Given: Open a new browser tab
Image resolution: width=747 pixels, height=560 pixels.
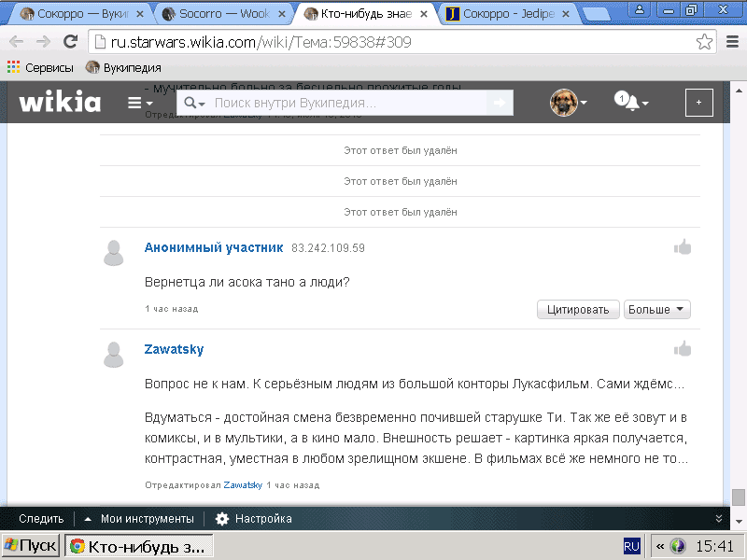Looking at the screenshot, I should point(597,14).
